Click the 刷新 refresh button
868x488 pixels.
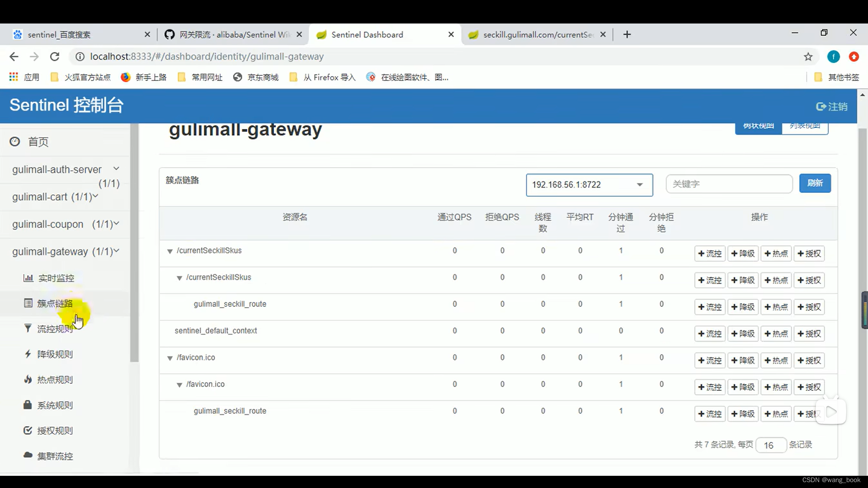click(x=815, y=183)
